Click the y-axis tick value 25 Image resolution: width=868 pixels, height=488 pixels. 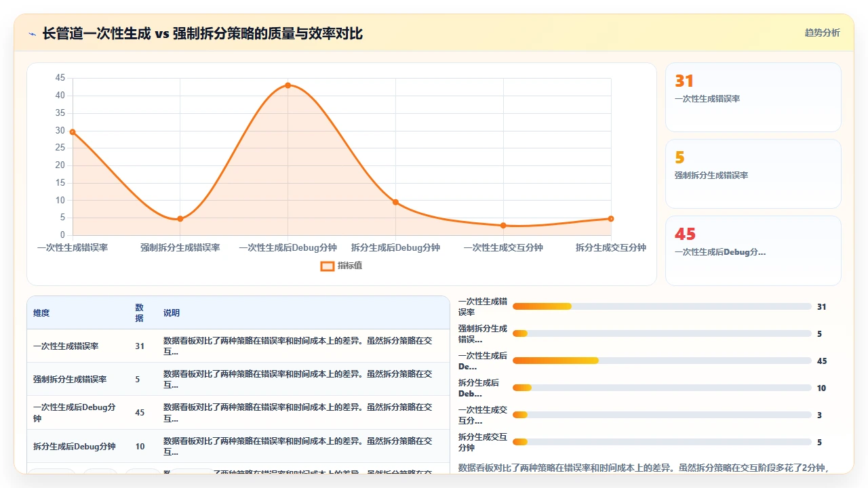tap(60, 148)
